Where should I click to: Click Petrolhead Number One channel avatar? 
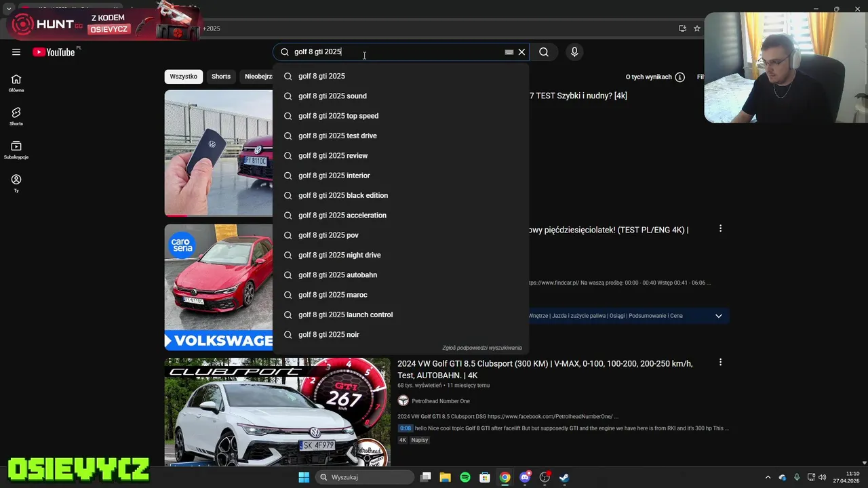(403, 401)
